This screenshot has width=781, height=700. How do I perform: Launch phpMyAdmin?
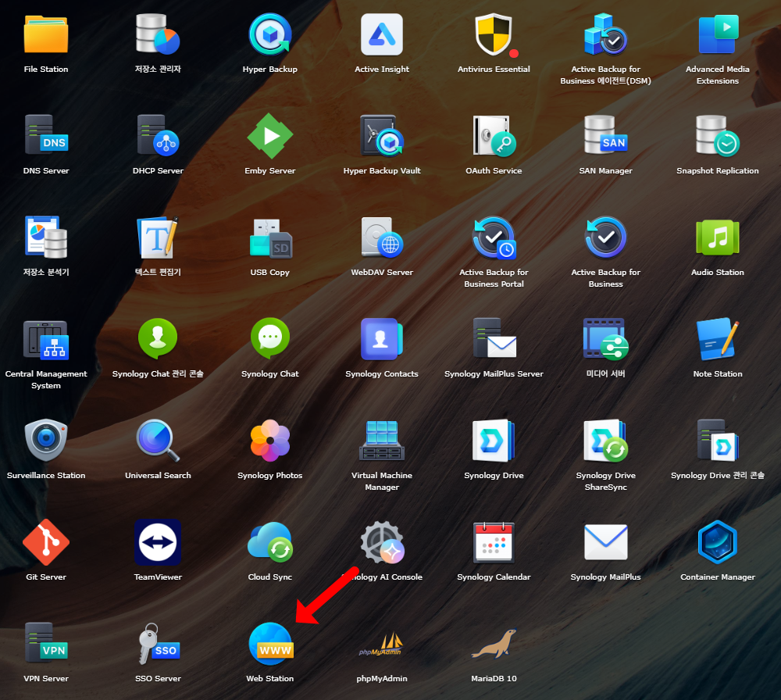[x=382, y=645]
